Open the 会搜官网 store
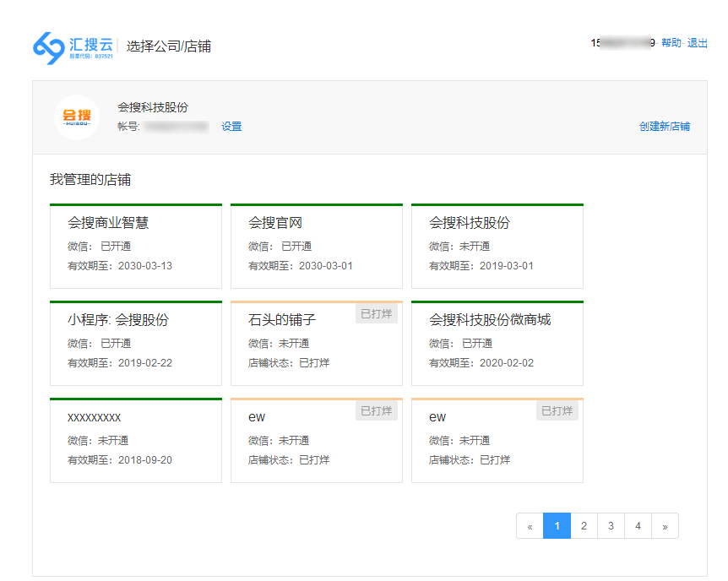 tap(316, 243)
